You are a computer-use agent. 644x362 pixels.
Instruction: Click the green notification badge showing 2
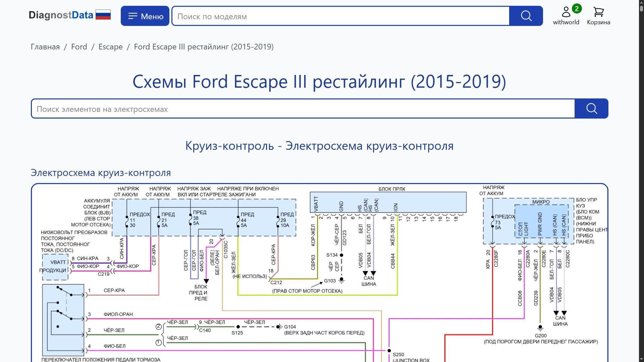577,9
